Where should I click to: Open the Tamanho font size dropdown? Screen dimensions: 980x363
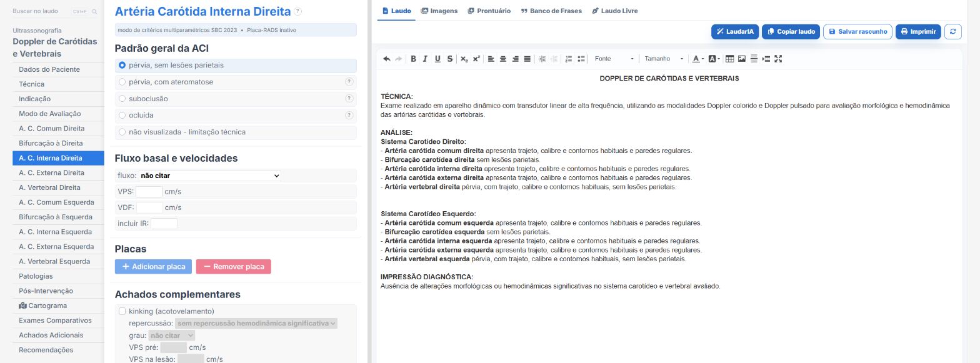[664, 59]
